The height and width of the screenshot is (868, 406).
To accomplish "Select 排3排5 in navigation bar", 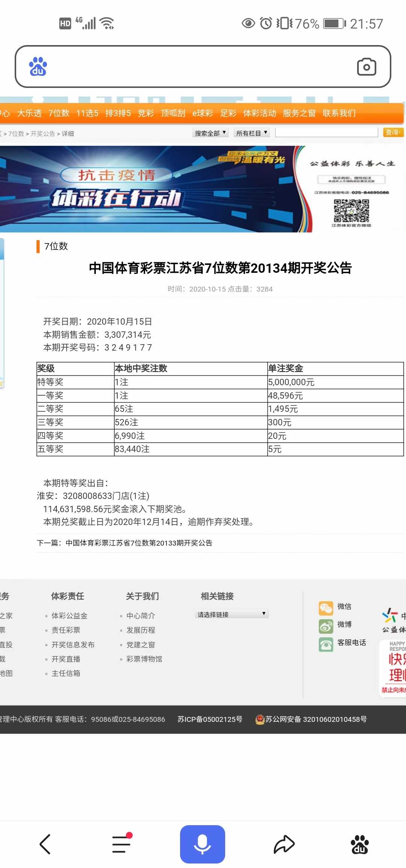I will (x=118, y=113).
